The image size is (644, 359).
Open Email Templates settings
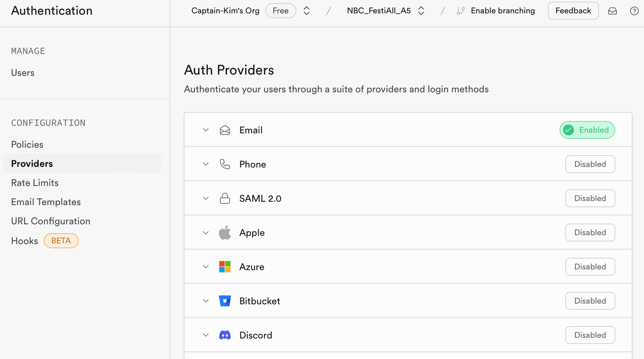coord(46,202)
